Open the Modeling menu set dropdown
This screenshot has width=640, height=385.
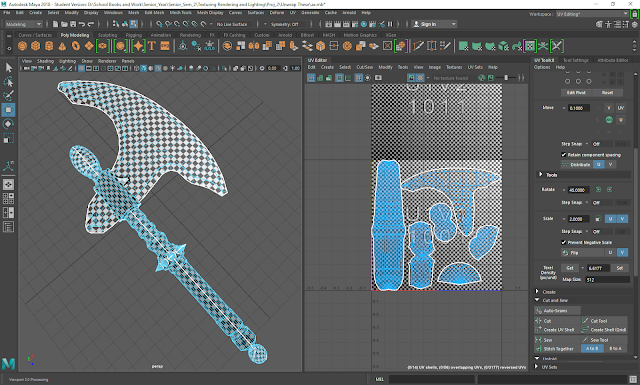coord(23,24)
